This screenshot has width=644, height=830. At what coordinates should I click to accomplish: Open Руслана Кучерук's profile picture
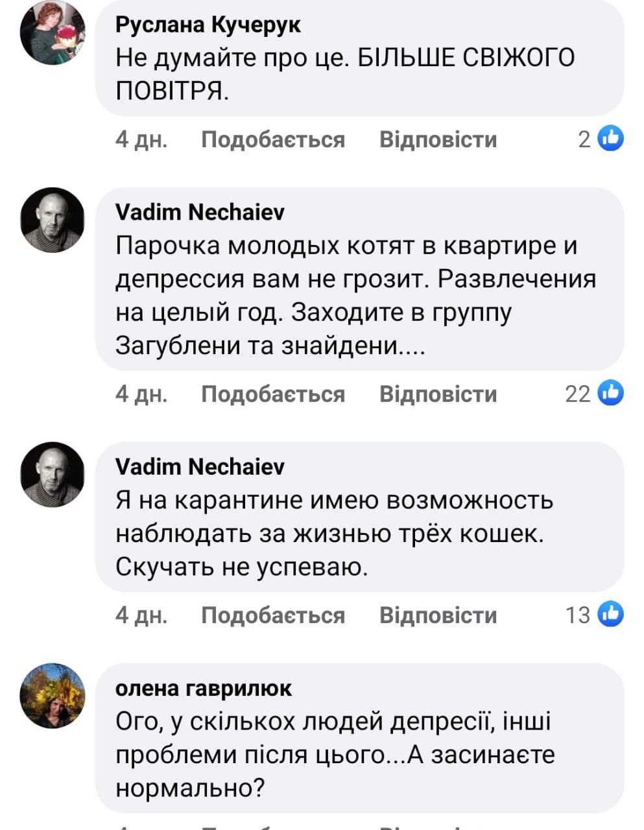coord(53,32)
